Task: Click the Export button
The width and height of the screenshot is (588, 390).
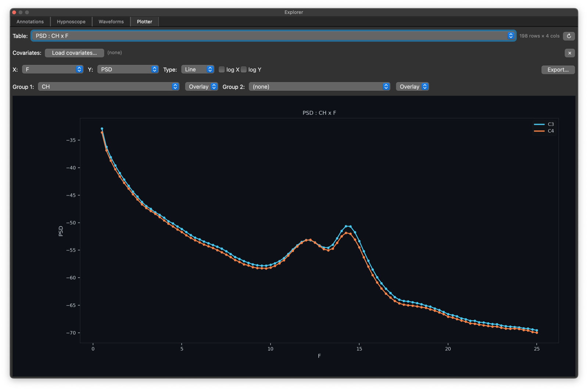Action: pos(558,70)
